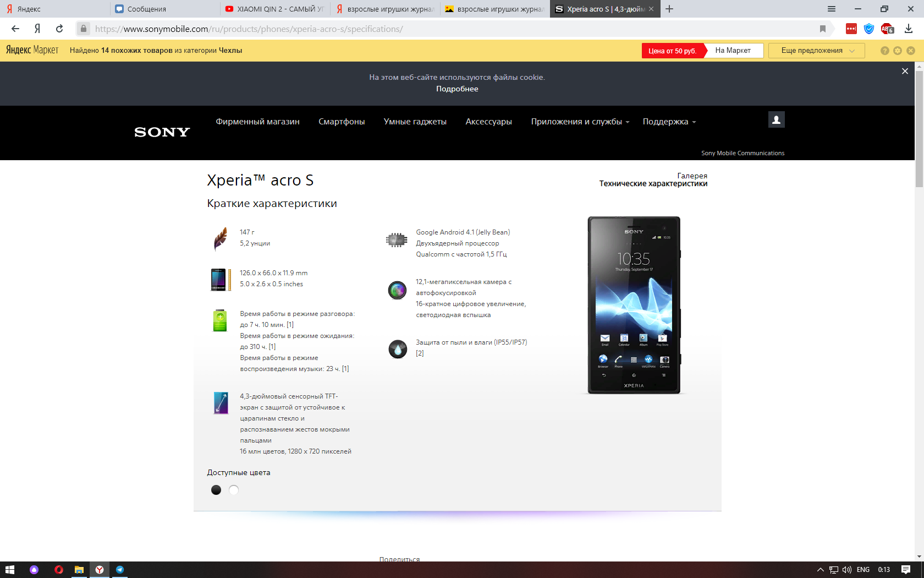Click the На Маркет button
The width and height of the screenshot is (924, 578).
pyautogui.click(x=733, y=51)
